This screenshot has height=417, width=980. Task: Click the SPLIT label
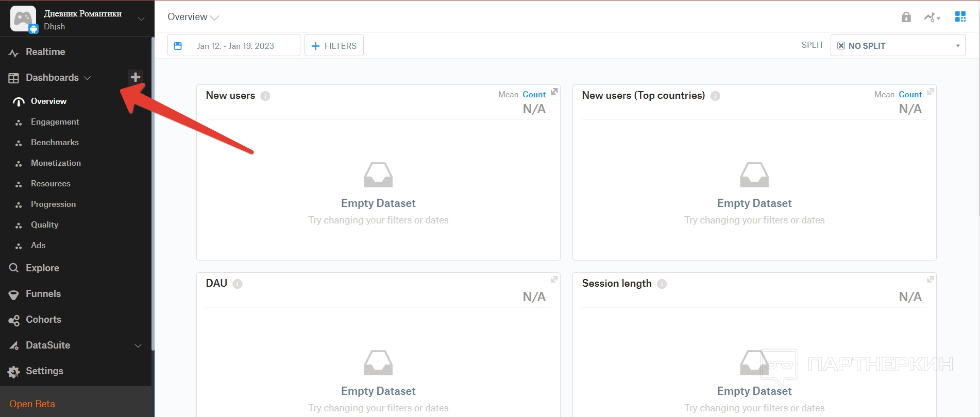(x=813, y=45)
